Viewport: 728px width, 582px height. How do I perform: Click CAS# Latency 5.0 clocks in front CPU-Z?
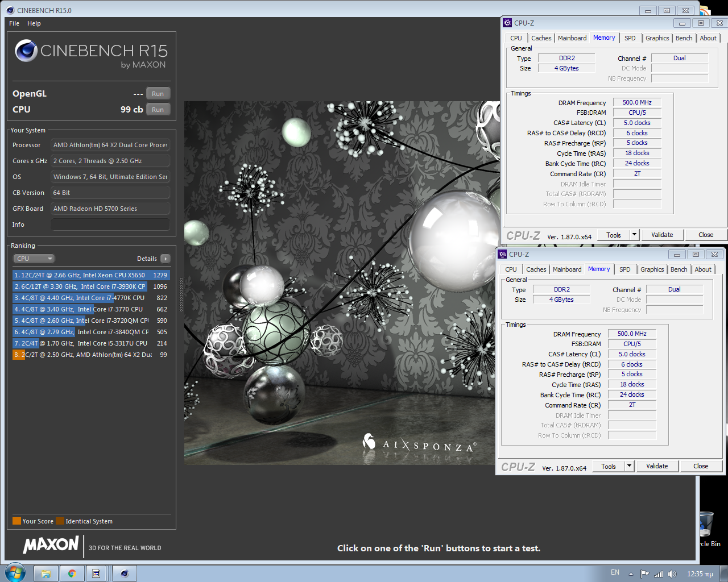coord(632,354)
